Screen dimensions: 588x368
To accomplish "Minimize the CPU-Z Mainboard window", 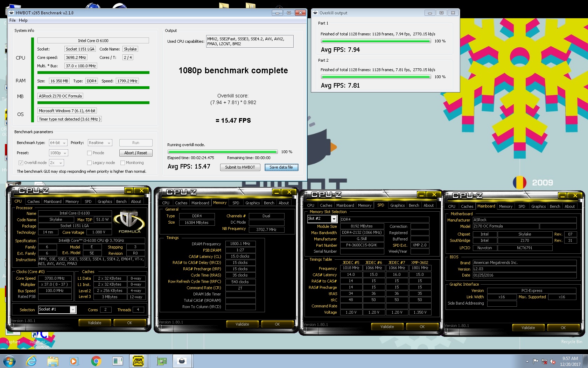I will pos(562,196).
